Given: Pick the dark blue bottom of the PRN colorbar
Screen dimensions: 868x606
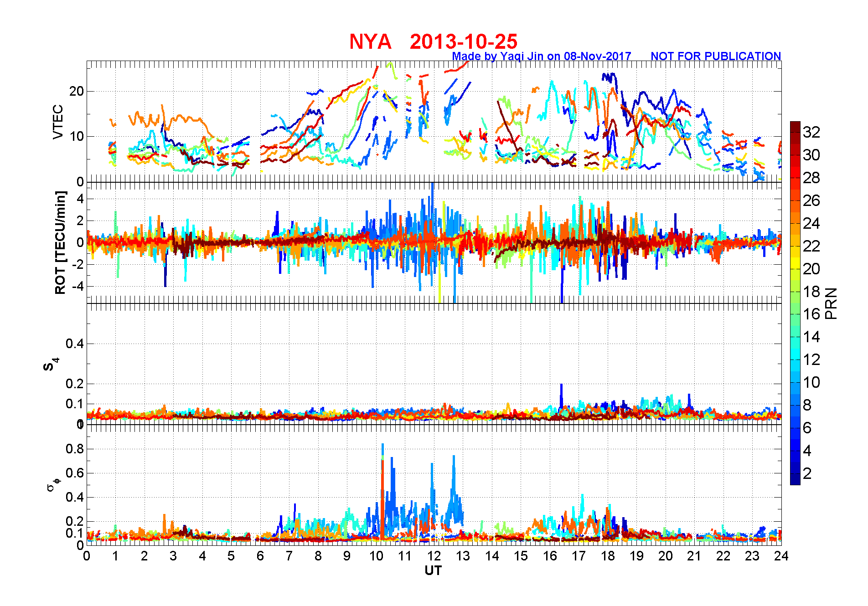Looking at the screenshot, I should coord(795,479).
